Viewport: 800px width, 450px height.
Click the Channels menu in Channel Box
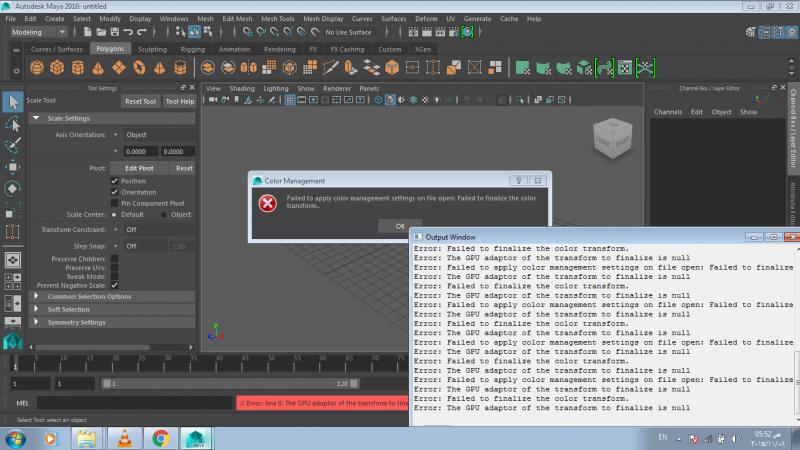pos(668,112)
